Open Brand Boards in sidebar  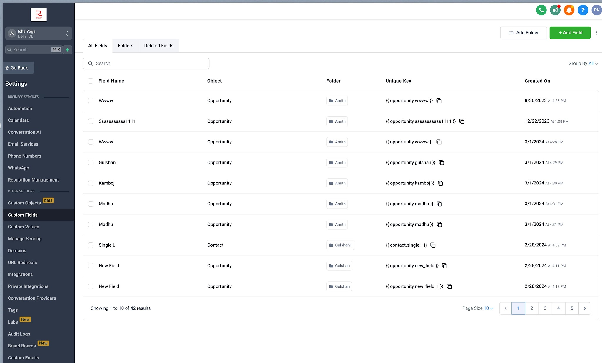[x=22, y=346]
